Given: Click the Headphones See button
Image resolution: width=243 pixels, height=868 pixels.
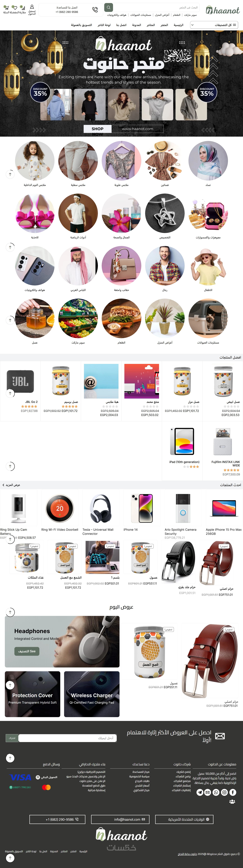Looking at the screenshot, I should (x=27, y=651).
